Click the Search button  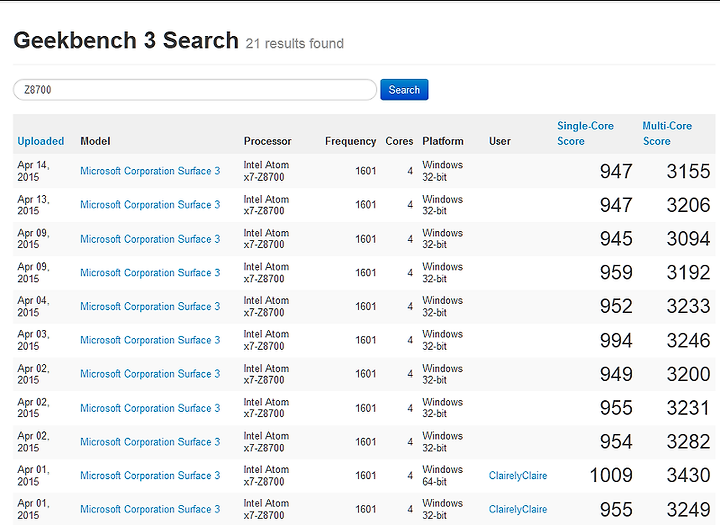point(404,90)
